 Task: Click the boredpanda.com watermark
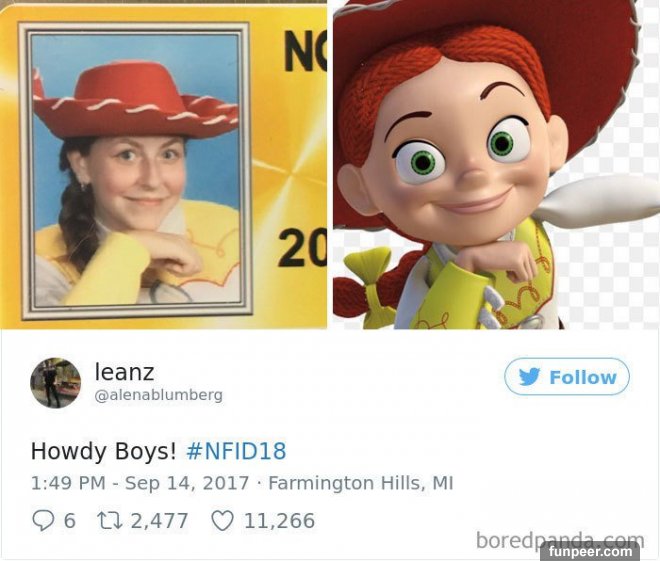pos(560,540)
